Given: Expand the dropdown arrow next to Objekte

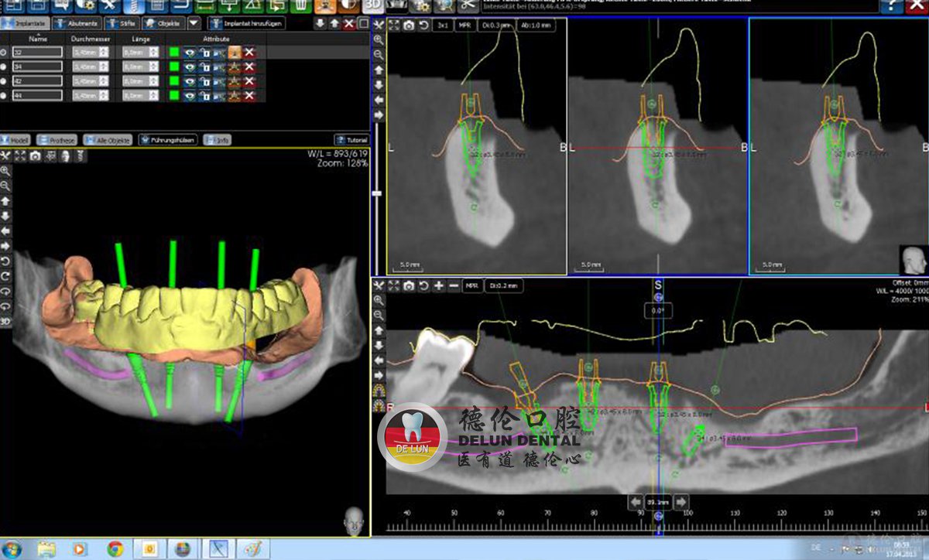Looking at the screenshot, I should coord(194,23).
